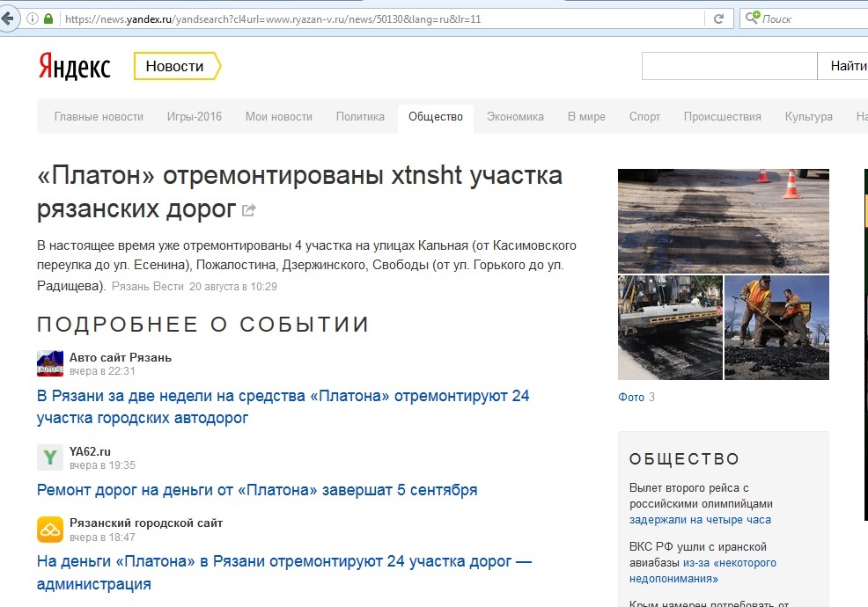Screen dimensions: 868x607
Task: Click the Новости label button
Action: pos(174,67)
